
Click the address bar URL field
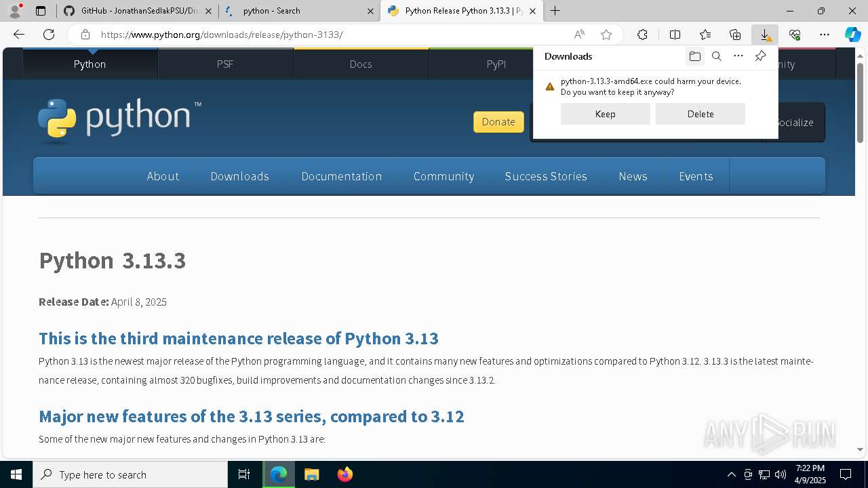point(332,35)
